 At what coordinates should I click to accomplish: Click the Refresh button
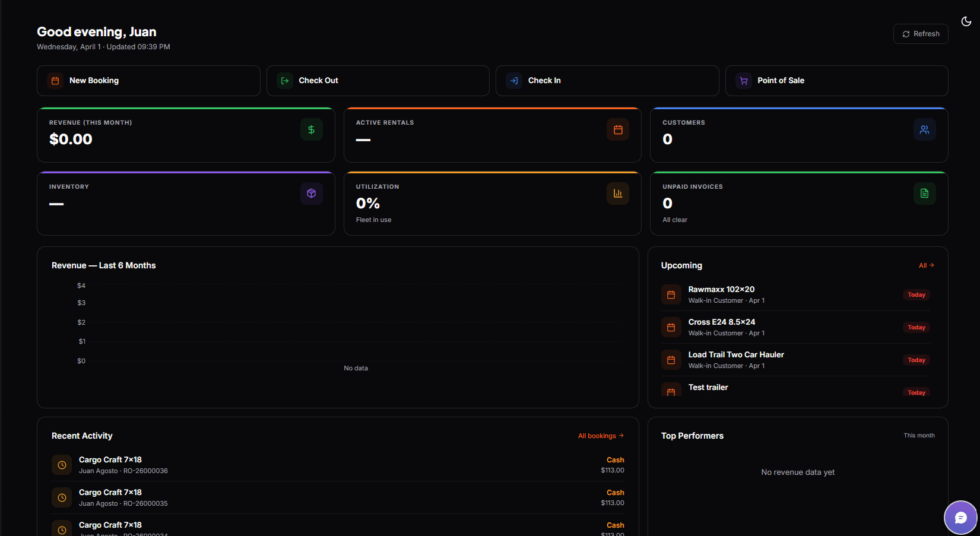920,33
